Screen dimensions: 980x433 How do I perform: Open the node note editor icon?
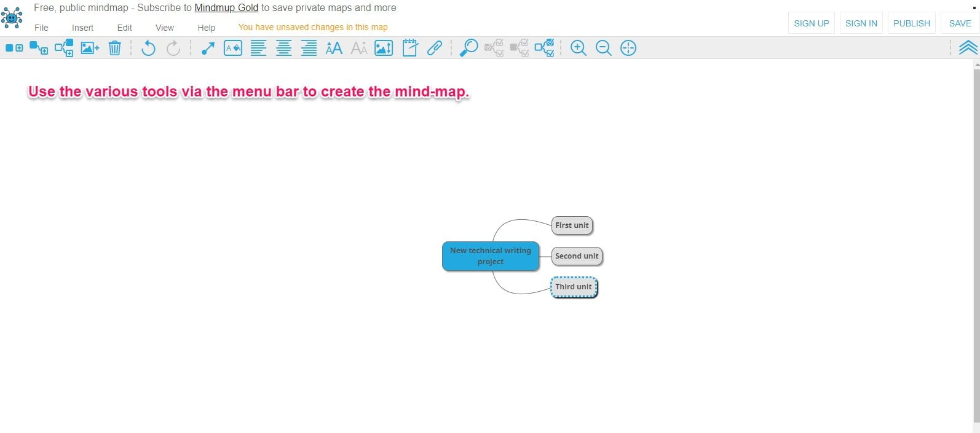410,48
